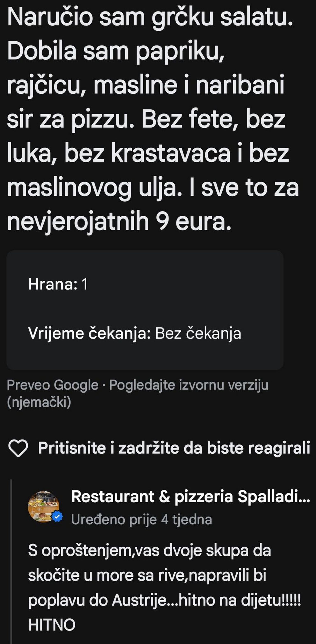Click the "Preveo Google" attribution text
This screenshot has width=316, height=644.
click(x=52, y=385)
